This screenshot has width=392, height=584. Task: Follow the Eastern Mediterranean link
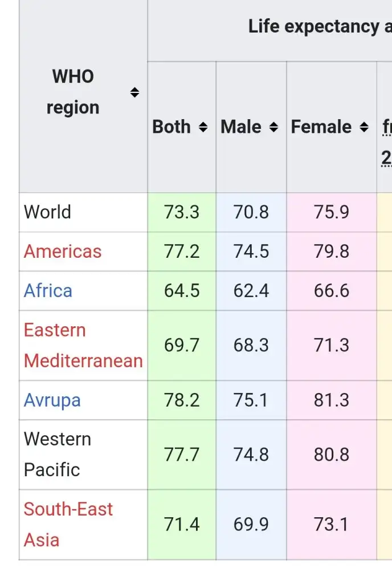tap(83, 346)
